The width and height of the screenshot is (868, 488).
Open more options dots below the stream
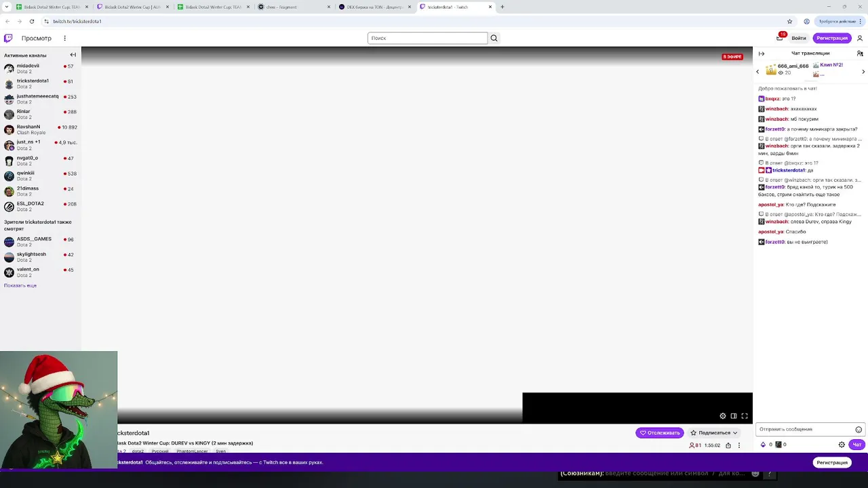(739, 445)
